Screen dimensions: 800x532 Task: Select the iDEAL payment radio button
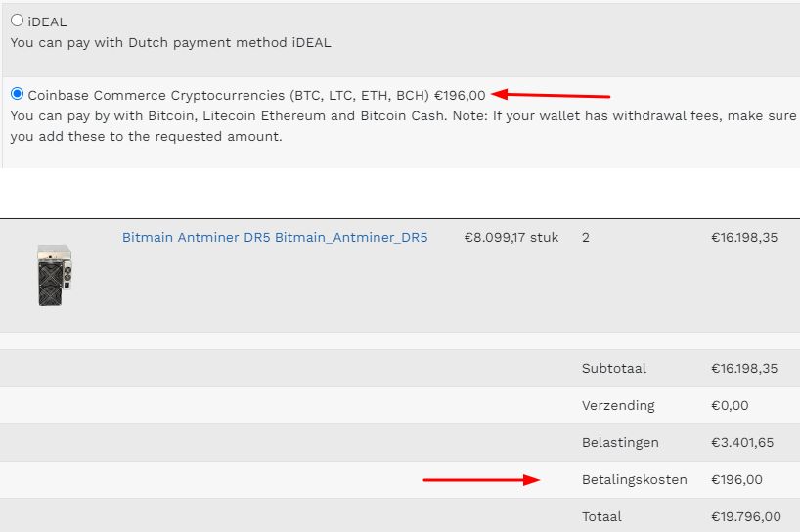[17, 21]
